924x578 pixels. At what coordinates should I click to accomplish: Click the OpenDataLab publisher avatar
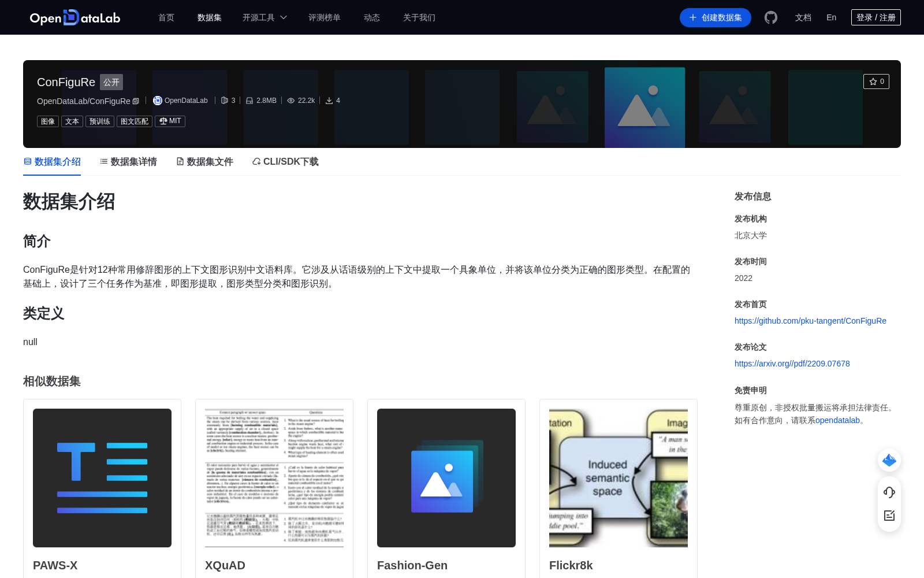pos(157,101)
